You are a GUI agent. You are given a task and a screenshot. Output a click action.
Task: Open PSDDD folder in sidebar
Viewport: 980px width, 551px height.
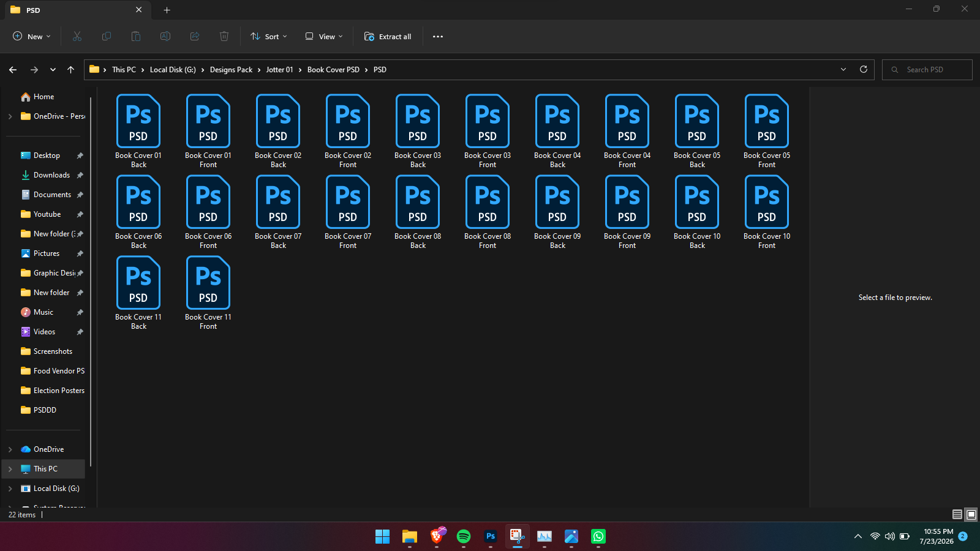pos(45,410)
